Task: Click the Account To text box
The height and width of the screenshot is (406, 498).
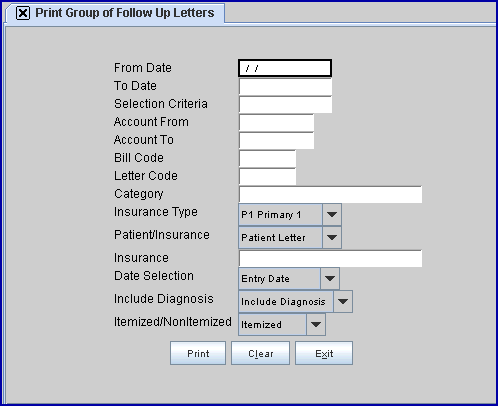Action: point(276,141)
